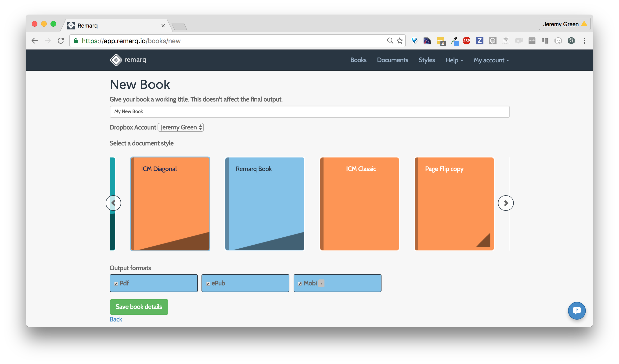Open the Documents navigation item

392,60
